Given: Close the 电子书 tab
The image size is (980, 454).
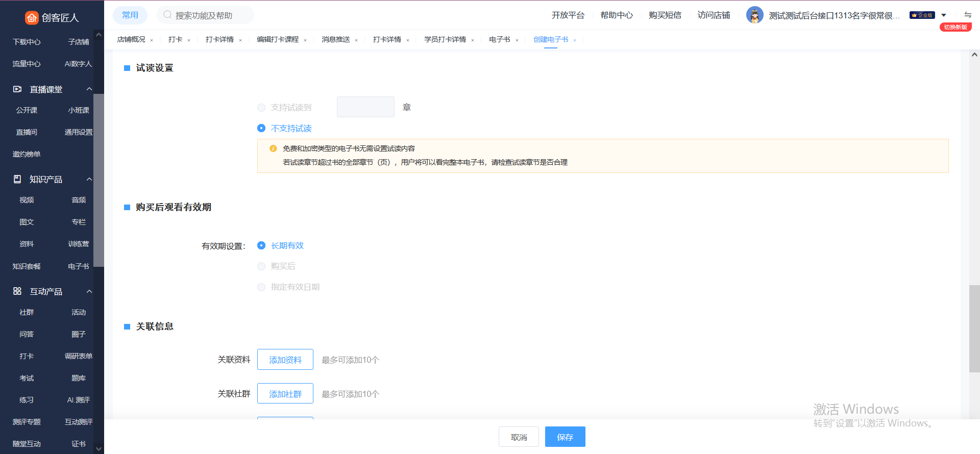Looking at the screenshot, I should 517,40.
